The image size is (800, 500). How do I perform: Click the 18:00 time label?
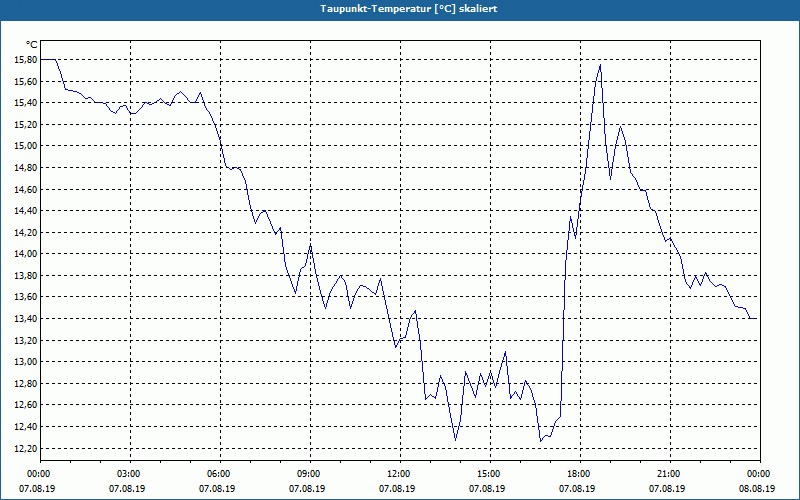pos(581,474)
